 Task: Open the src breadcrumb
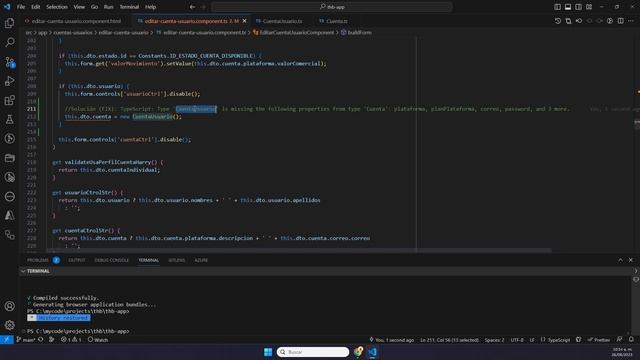click(x=29, y=32)
